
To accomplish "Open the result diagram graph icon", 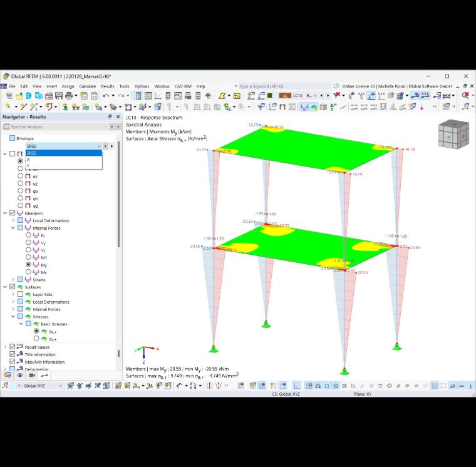I will tap(158, 96).
